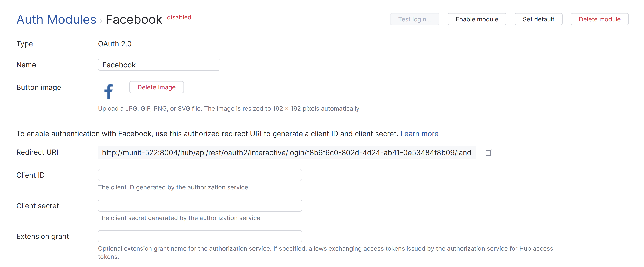Screen dimensions: 644x267
Task: Click into the Client ID field
Action: (x=200, y=175)
